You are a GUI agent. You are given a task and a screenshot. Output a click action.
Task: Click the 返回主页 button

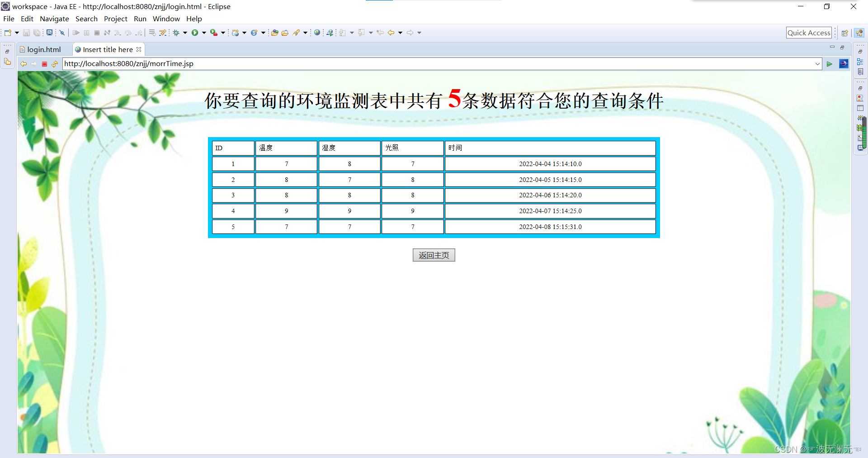[434, 255]
